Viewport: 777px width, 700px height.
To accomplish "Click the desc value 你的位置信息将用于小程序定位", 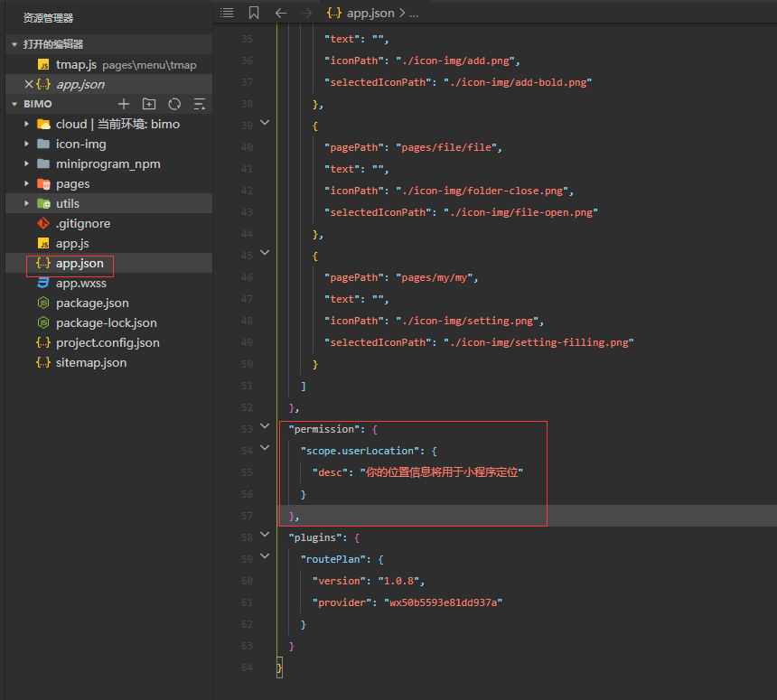I will [442, 472].
